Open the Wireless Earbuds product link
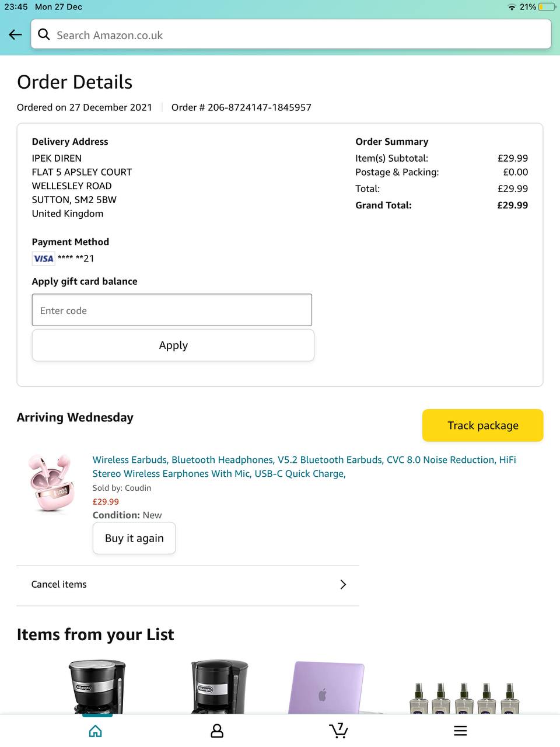 coord(304,467)
